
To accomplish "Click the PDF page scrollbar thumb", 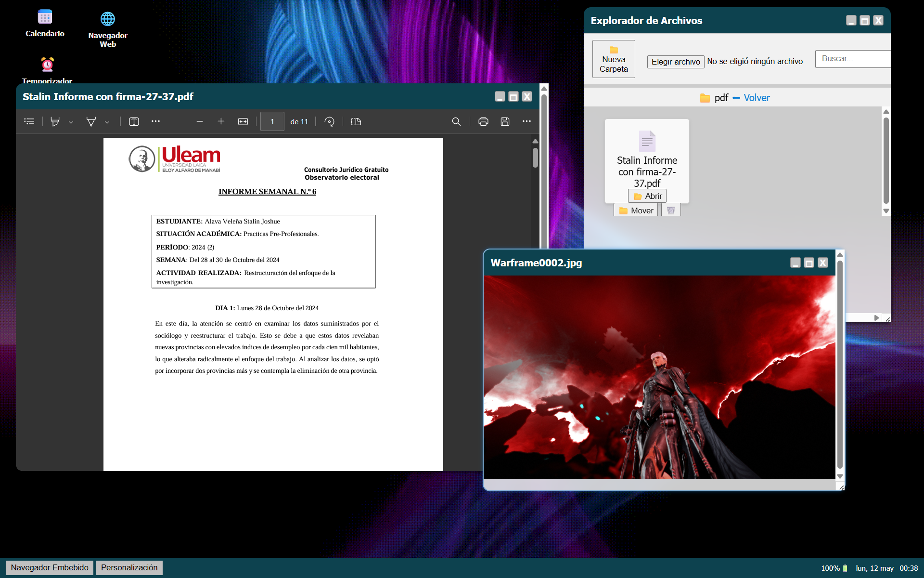I will [535, 158].
